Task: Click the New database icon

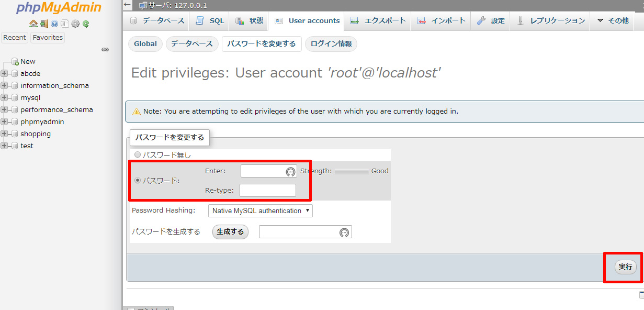Action: [15, 62]
